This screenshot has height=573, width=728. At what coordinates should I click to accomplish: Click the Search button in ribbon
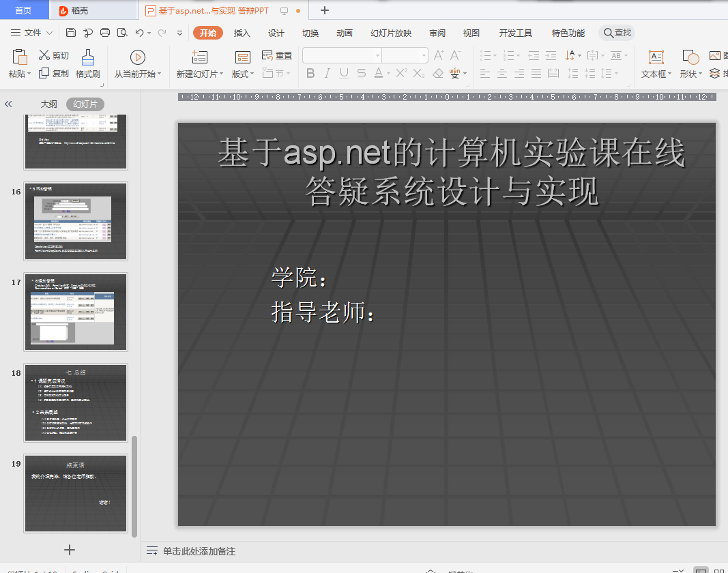click(x=617, y=33)
